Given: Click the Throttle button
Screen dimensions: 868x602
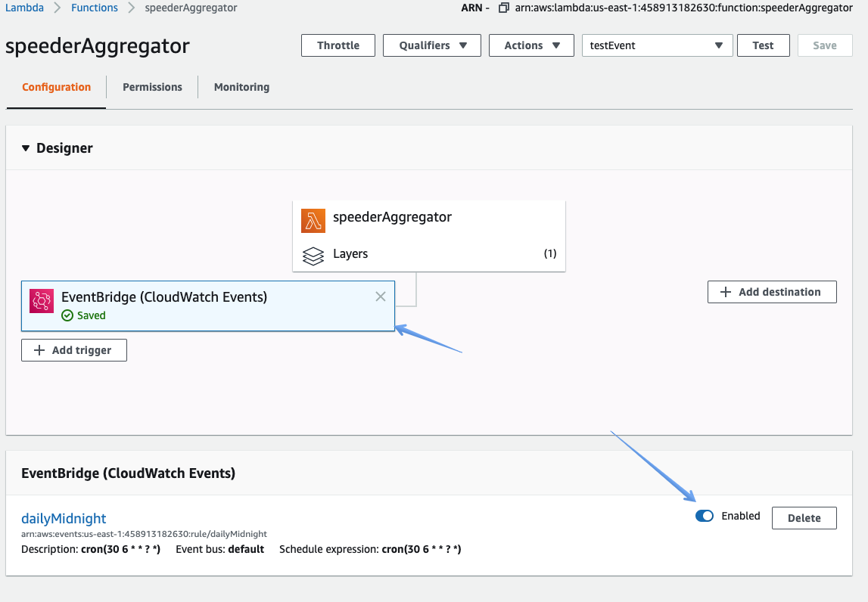Looking at the screenshot, I should [338, 45].
